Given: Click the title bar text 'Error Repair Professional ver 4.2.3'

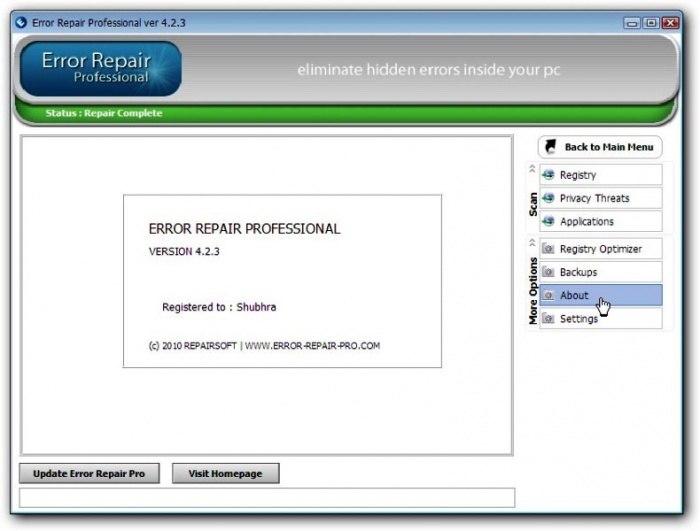Looking at the screenshot, I should point(108,23).
